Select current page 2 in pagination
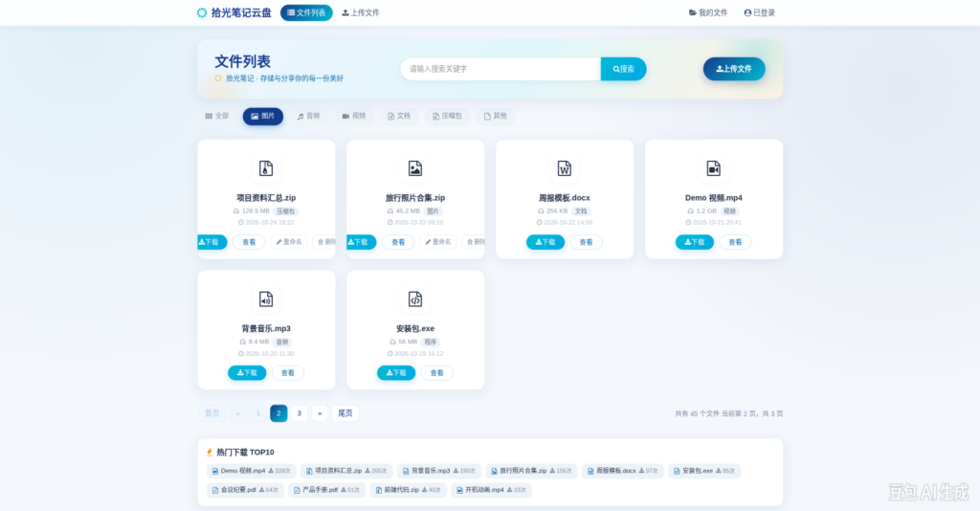Screen dimensions: 980x511 click(278, 413)
